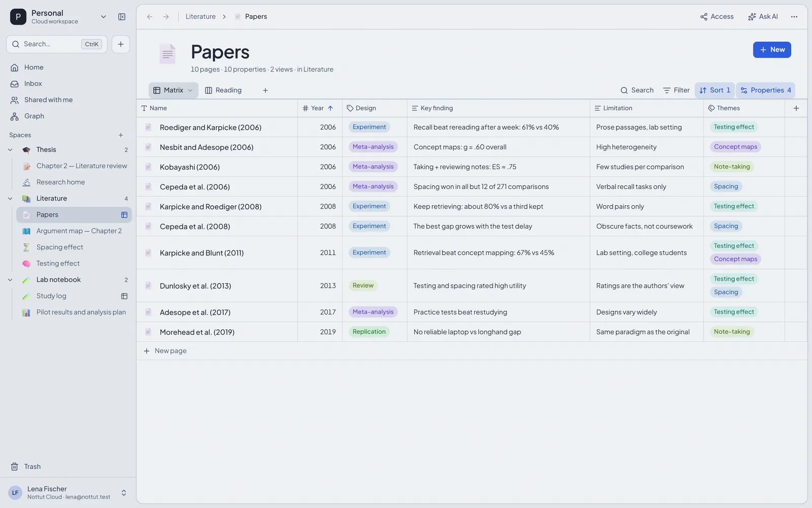Viewport: 812px width, 508px height.
Task: Select 'No reliable laptop vs longhand gap' cell
Action: 498,332
